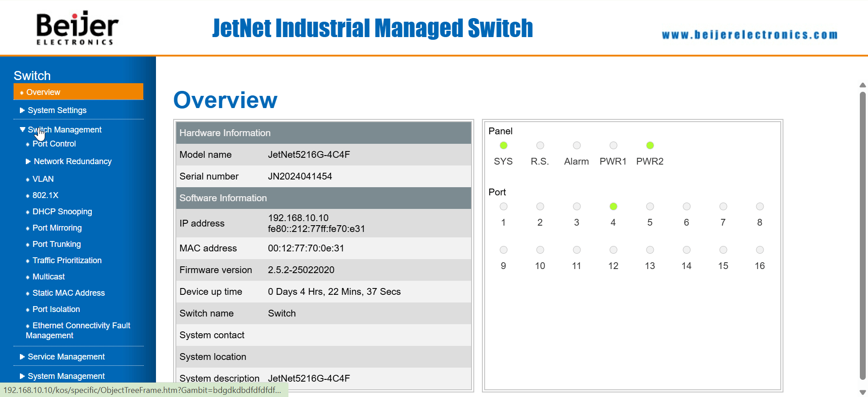Viewport: 868px width, 397px height.
Task: Click port 13 status LED
Action: [650, 250]
